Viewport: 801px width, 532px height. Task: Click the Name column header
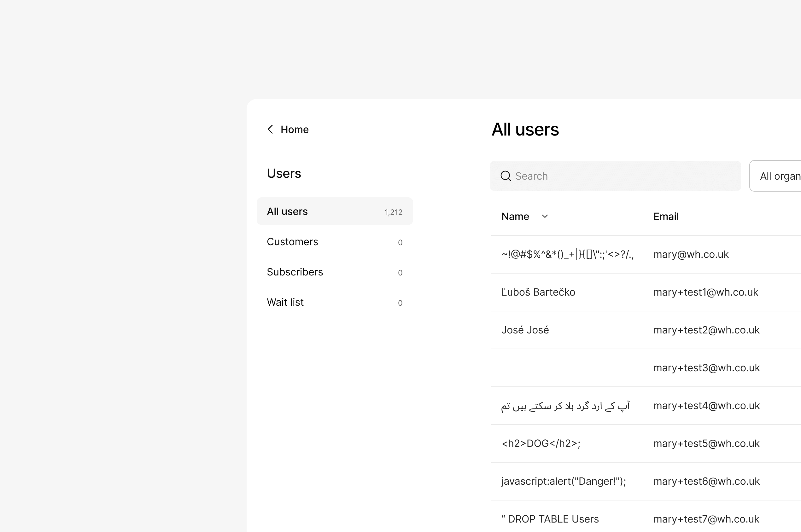point(515,217)
